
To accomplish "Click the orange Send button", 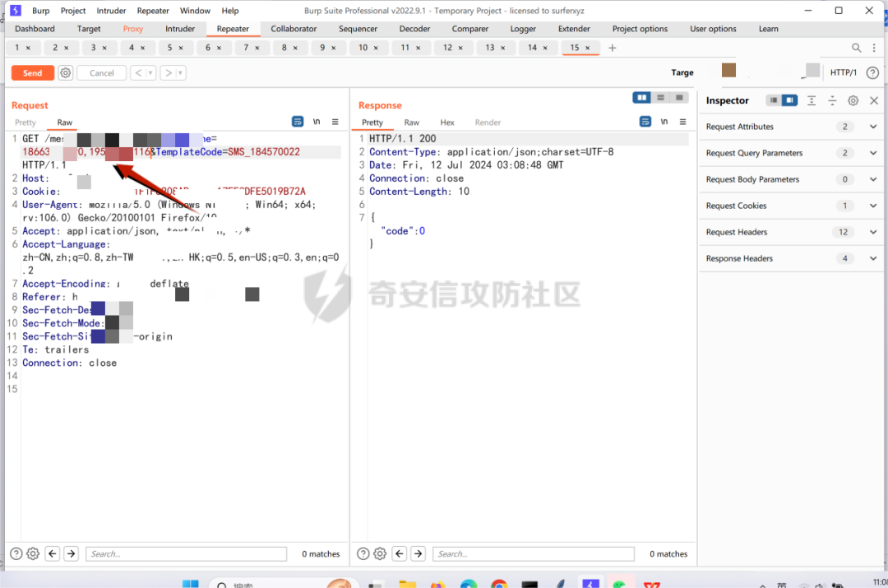I will click(32, 73).
